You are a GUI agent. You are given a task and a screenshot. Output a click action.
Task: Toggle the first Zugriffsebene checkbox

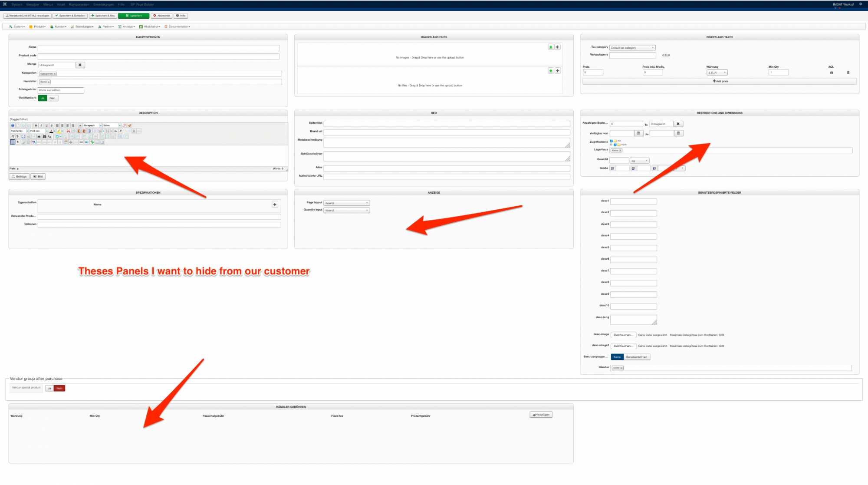pyautogui.click(x=612, y=141)
